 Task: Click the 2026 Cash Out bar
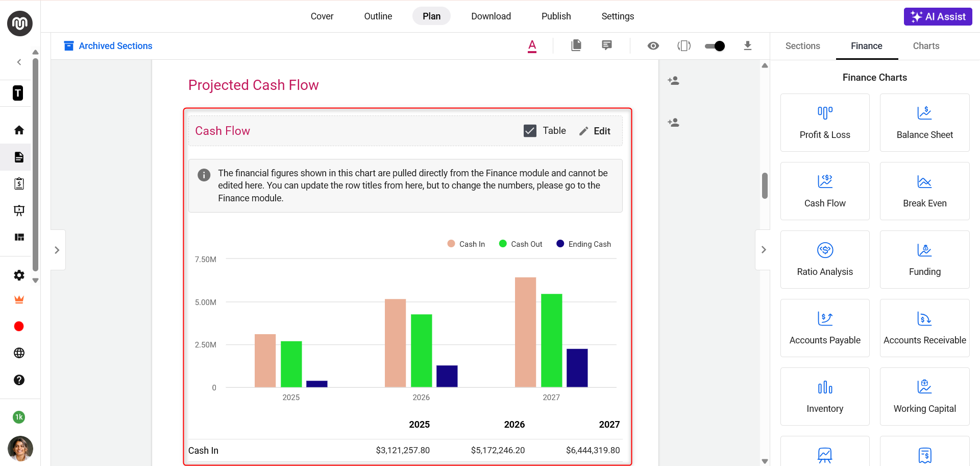coord(421,351)
